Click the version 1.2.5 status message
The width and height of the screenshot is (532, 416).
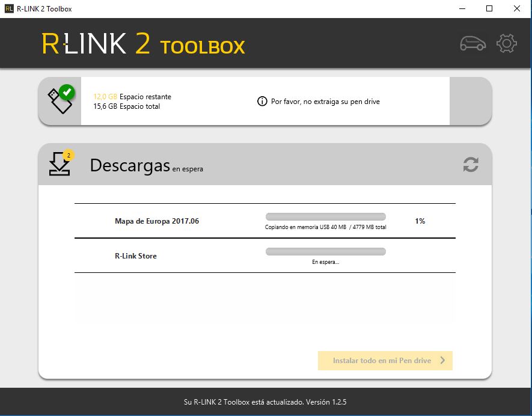pos(265,402)
